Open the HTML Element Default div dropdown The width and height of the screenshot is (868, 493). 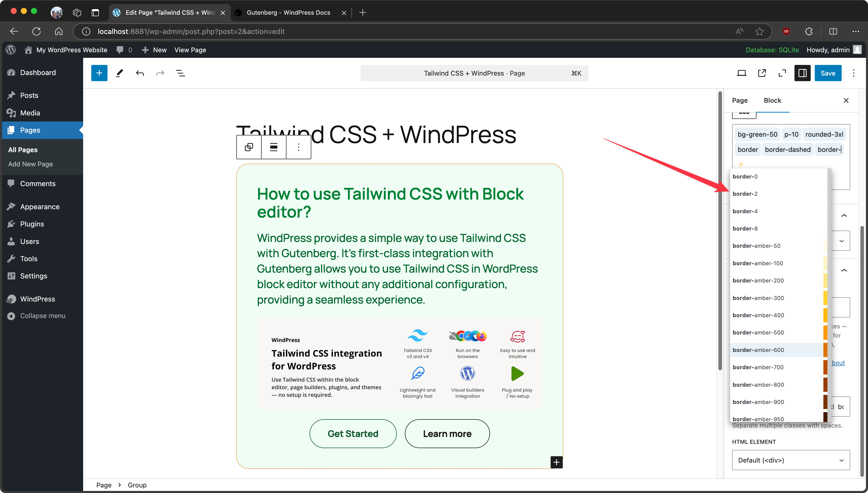tap(791, 460)
